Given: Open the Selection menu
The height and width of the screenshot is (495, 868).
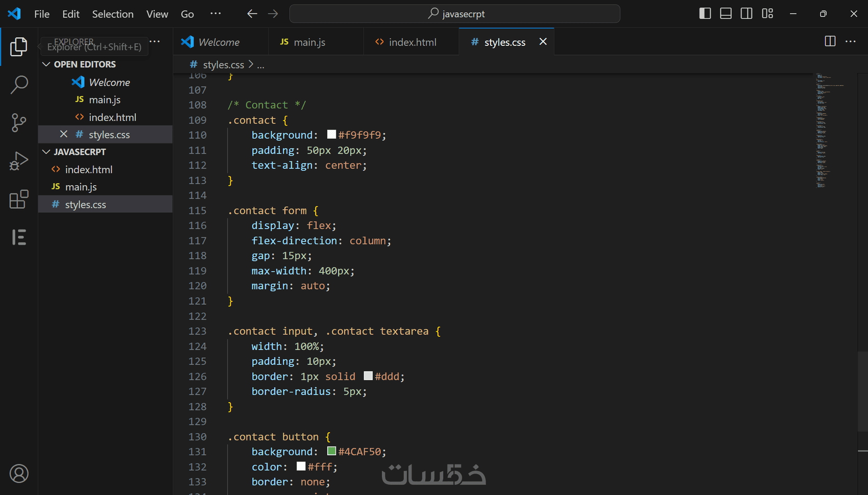Looking at the screenshot, I should pyautogui.click(x=113, y=14).
